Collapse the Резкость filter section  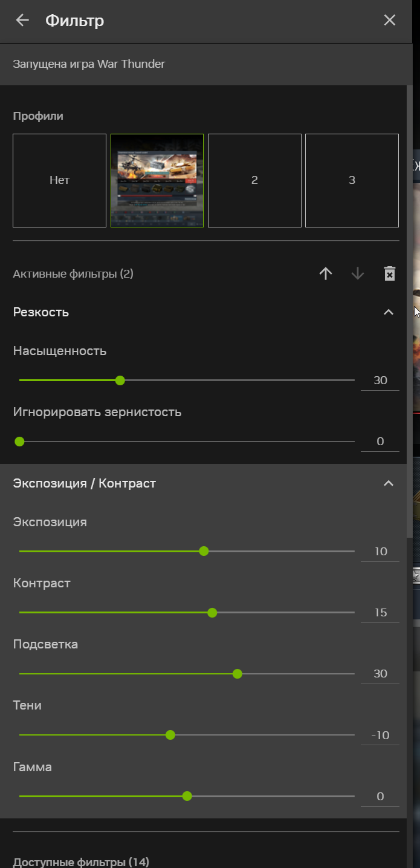(389, 312)
